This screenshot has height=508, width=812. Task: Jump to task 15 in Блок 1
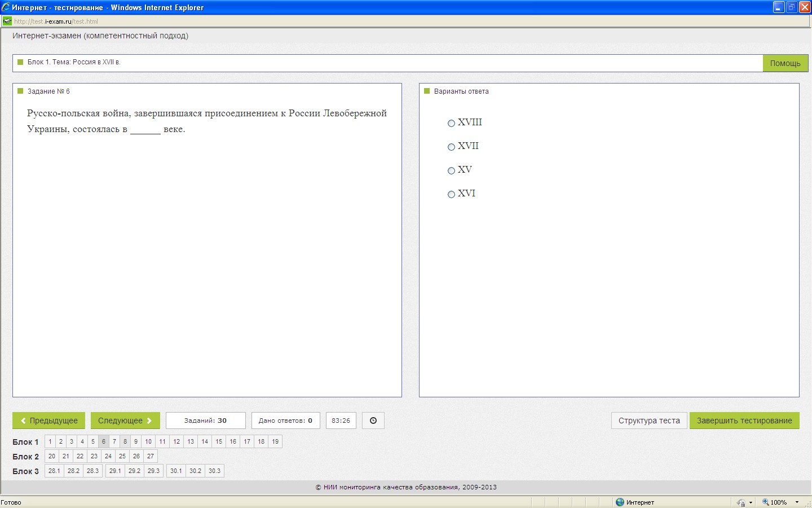[x=219, y=441]
